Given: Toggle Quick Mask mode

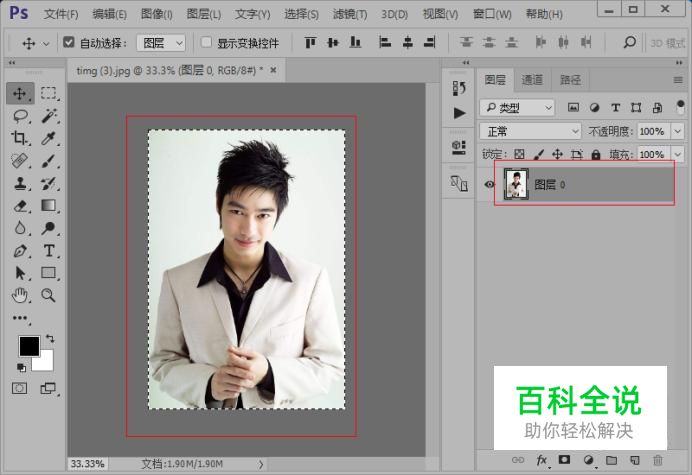Looking at the screenshot, I should [x=19, y=388].
